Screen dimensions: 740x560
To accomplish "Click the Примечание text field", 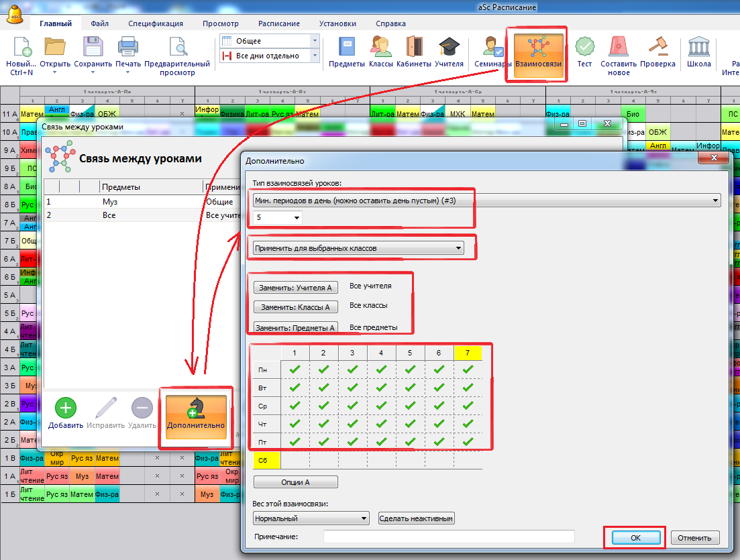I will [x=449, y=537].
